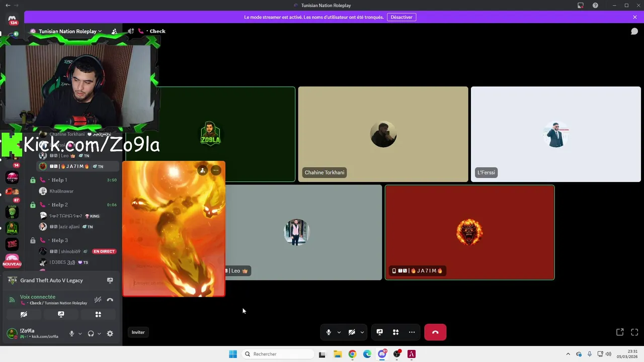Mute microphone in user panel
644x362 pixels.
pos(71,333)
